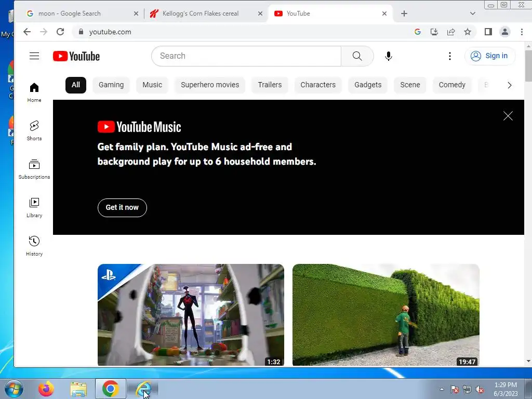This screenshot has height=399, width=532.
Task: Launch Firefox from taskbar
Action: 46,389
